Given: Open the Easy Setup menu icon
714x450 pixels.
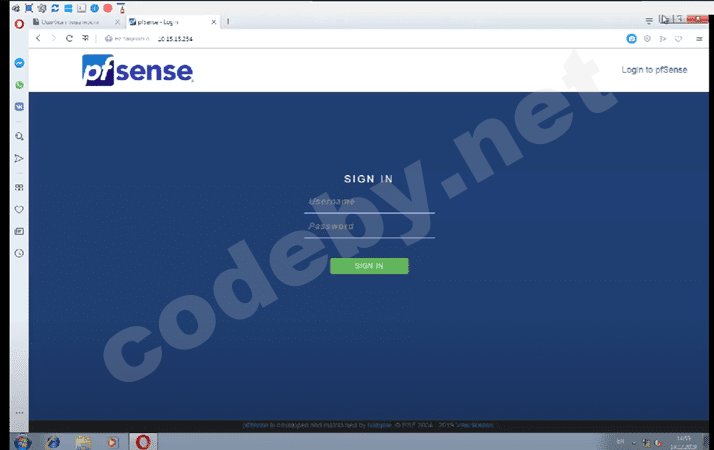Looking at the screenshot, I should 699,39.
